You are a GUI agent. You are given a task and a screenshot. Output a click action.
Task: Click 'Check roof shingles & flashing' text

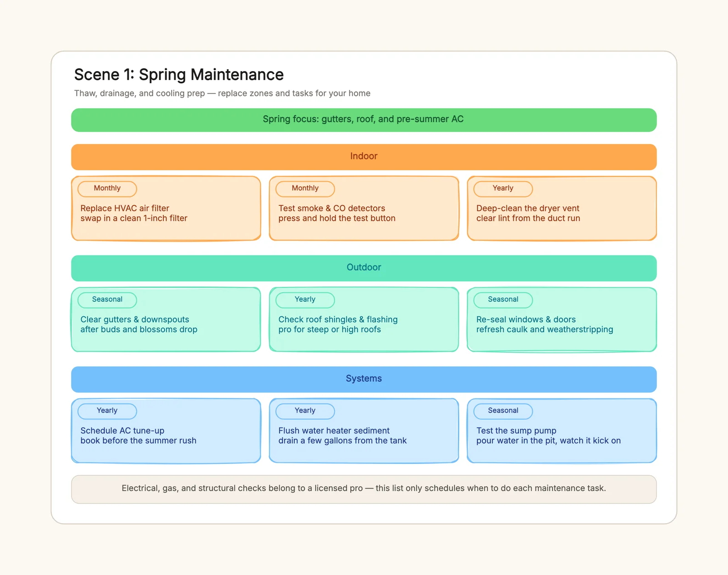[x=338, y=319]
